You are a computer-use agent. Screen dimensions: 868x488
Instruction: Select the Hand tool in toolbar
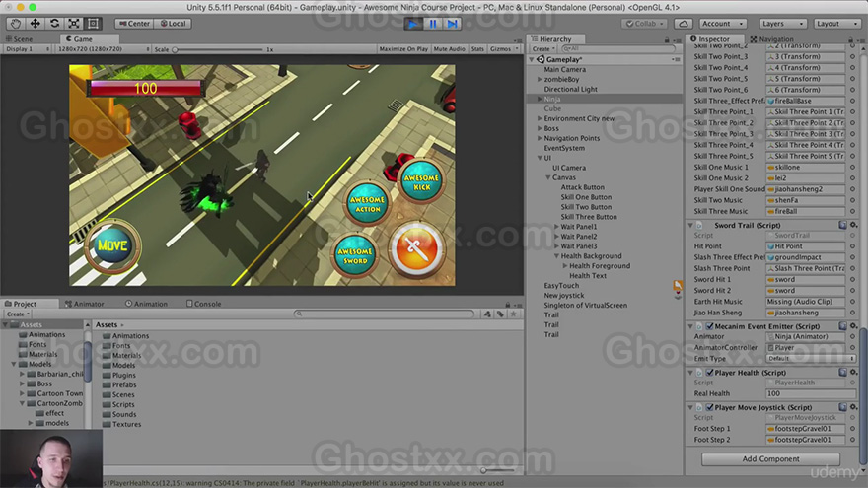(16, 24)
